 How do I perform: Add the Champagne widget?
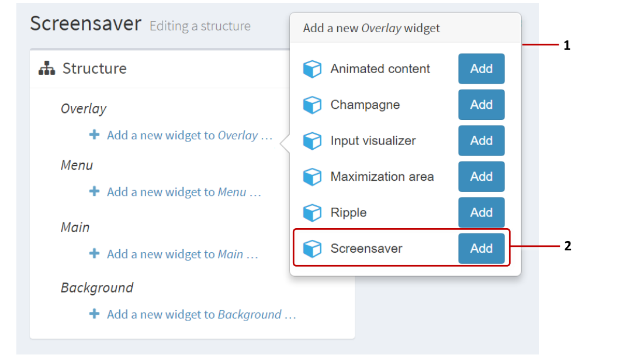[481, 105]
